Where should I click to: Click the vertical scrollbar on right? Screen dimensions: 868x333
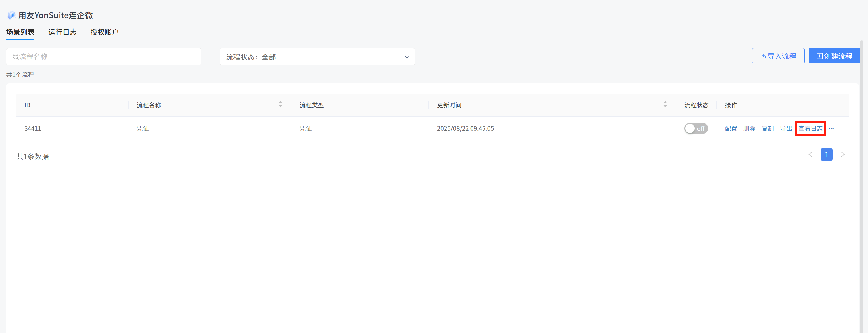click(862, 187)
